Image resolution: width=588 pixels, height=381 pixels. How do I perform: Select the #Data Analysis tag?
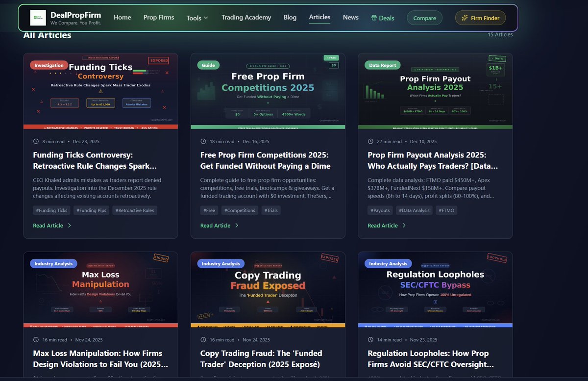pyautogui.click(x=414, y=210)
